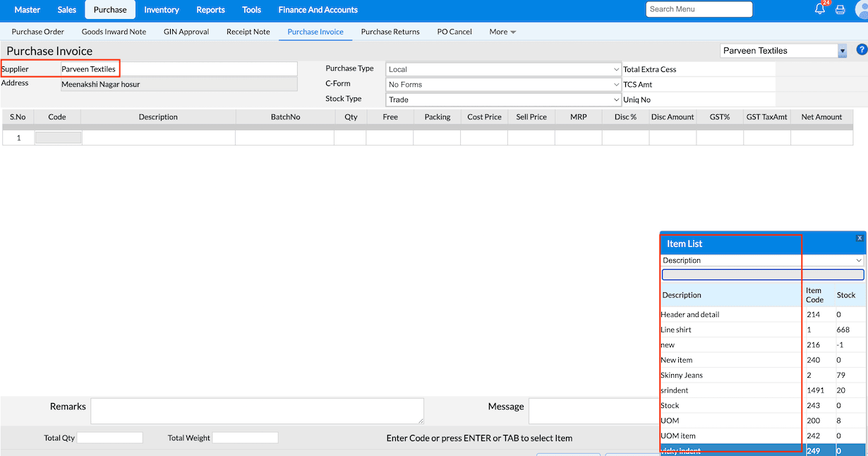Open the Master menu

28,10
